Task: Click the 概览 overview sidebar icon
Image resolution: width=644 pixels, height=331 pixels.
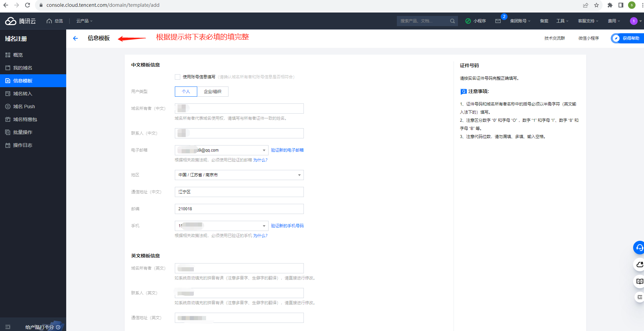Action: point(8,55)
